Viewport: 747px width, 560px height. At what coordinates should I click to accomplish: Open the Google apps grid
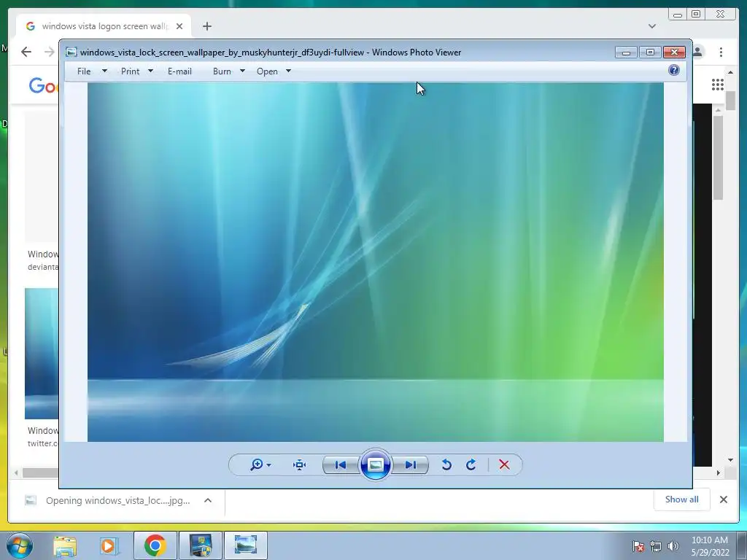point(718,85)
